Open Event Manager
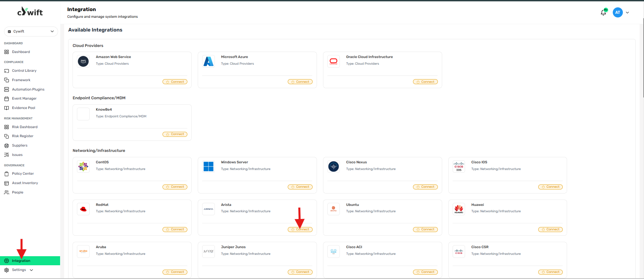 click(24, 99)
